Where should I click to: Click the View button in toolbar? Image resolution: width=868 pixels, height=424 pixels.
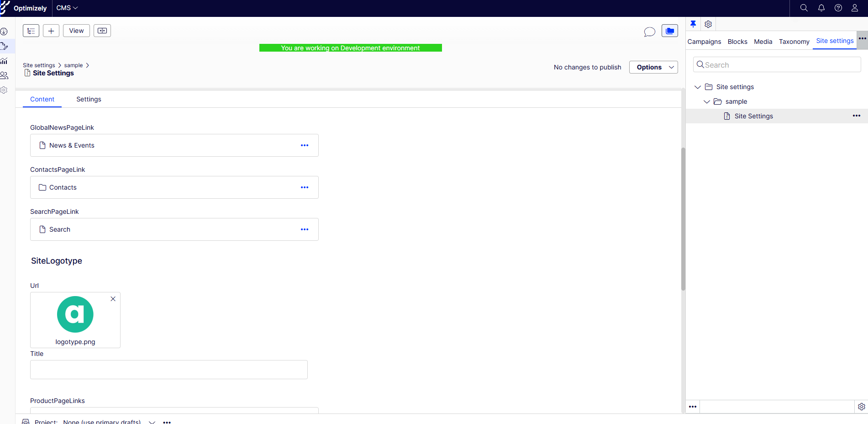pyautogui.click(x=76, y=31)
